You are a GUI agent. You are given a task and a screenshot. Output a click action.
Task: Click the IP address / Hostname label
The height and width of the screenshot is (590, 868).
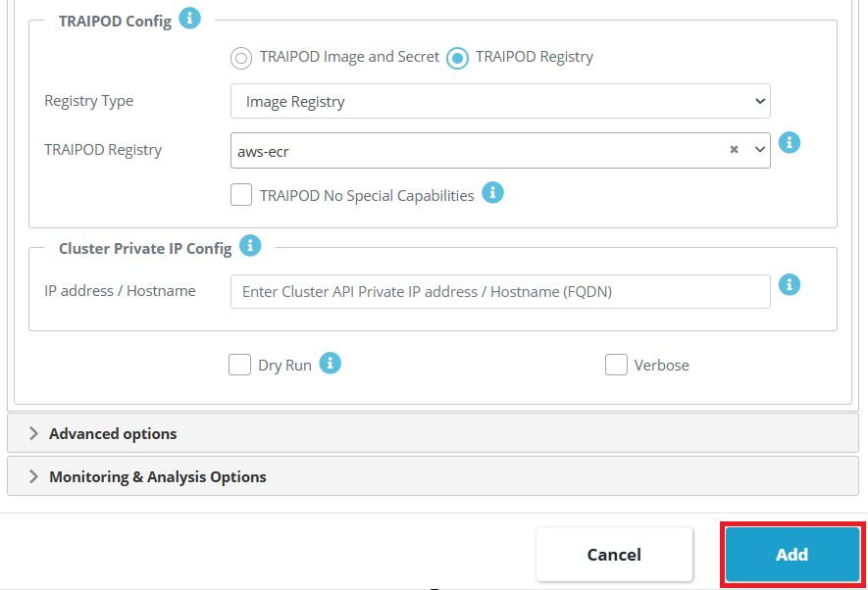coord(120,291)
